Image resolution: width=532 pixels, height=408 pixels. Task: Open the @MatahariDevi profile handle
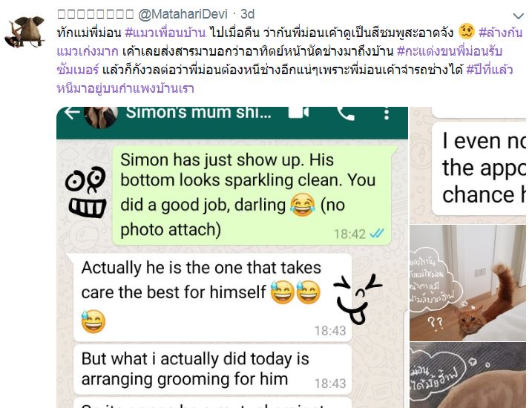coord(183,14)
